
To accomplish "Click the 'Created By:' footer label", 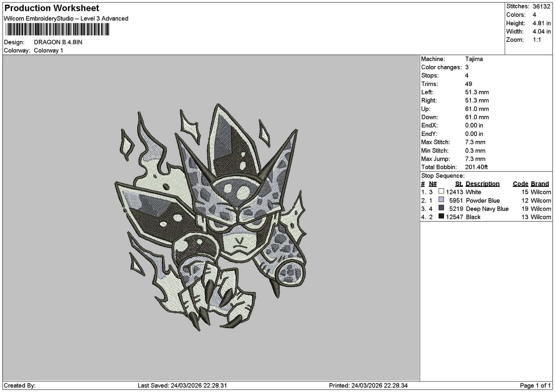I will (x=20, y=385).
